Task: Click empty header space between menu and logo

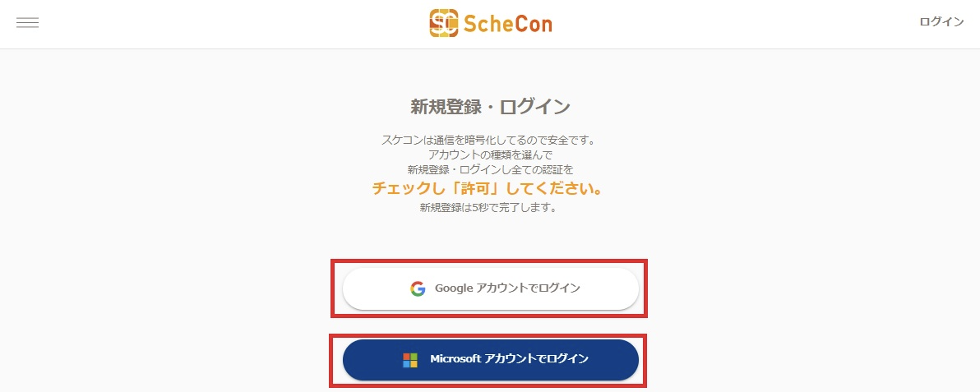Action: click(x=230, y=23)
